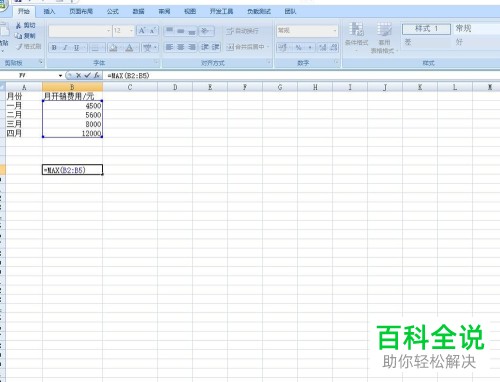
Task: Click the text Orientation button
Action: [x=206, y=31]
